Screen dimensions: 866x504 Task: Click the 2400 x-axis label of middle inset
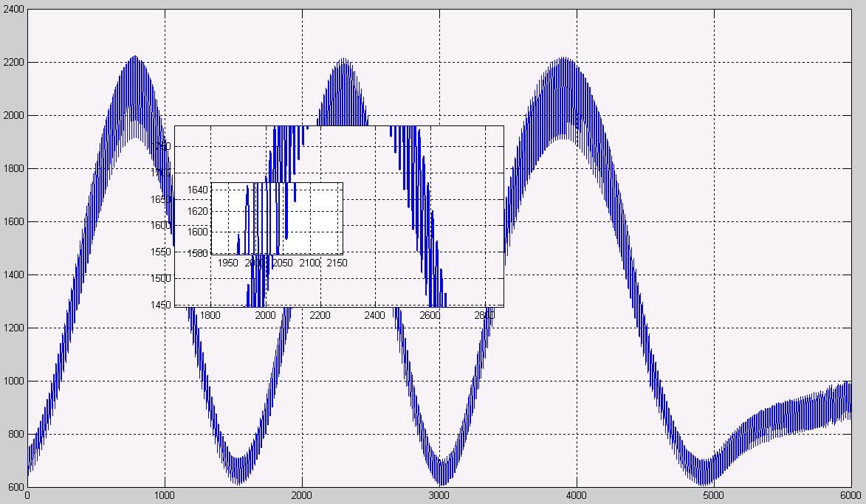coord(374,315)
